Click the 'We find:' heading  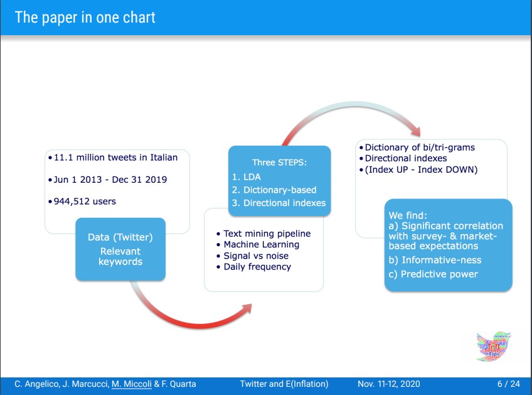pyautogui.click(x=408, y=215)
